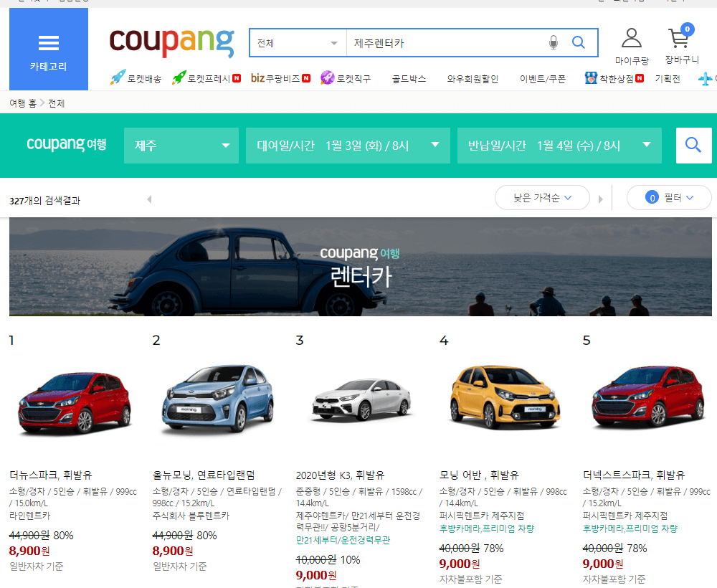Viewport: 717px width, 588px height.
Task: Click the 만21세부터/운전경력무관 green tag
Action: pyautogui.click(x=343, y=540)
